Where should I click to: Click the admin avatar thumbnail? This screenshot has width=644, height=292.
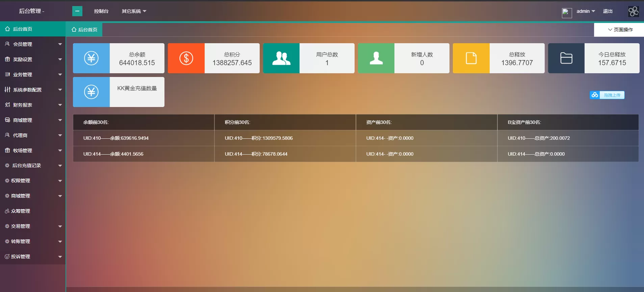click(566, 13)
